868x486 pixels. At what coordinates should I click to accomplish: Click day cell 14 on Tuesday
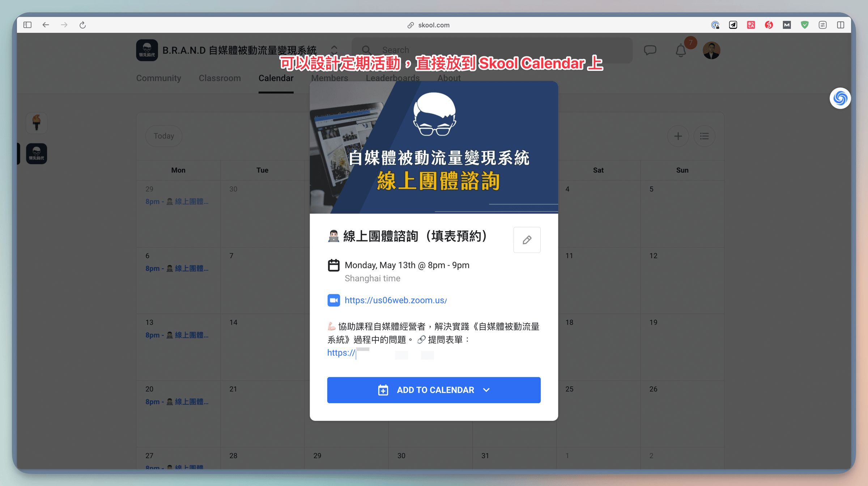(x=262, y=347)
